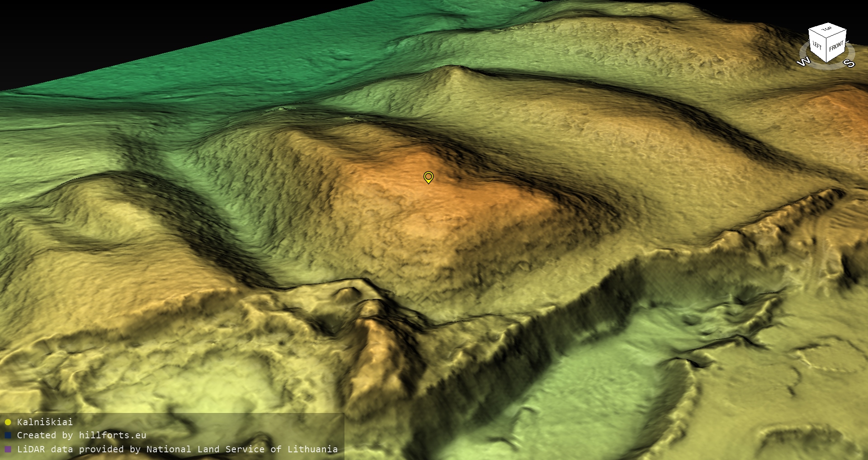Switch to FRONT view on the cube

(x=836, y=46)
